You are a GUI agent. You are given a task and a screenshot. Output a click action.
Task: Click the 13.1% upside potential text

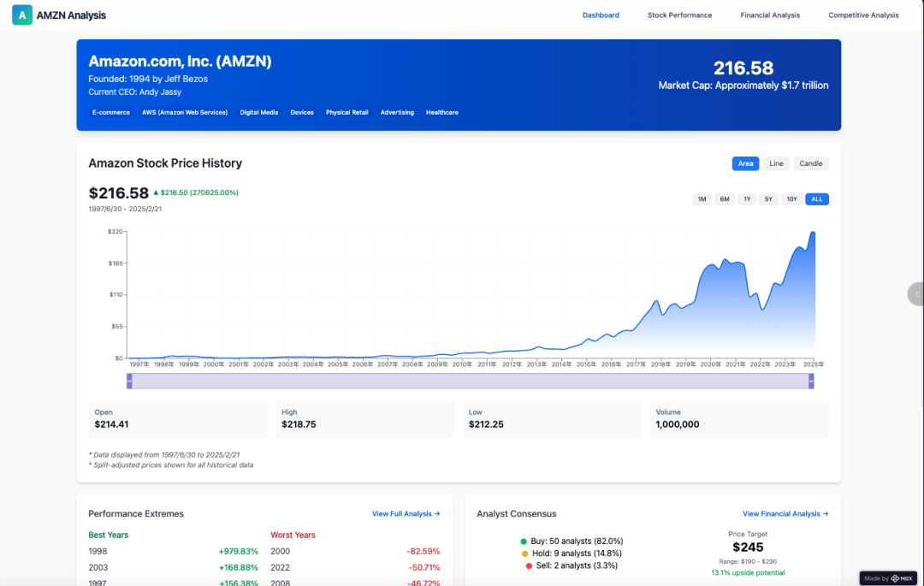[748, 572]
